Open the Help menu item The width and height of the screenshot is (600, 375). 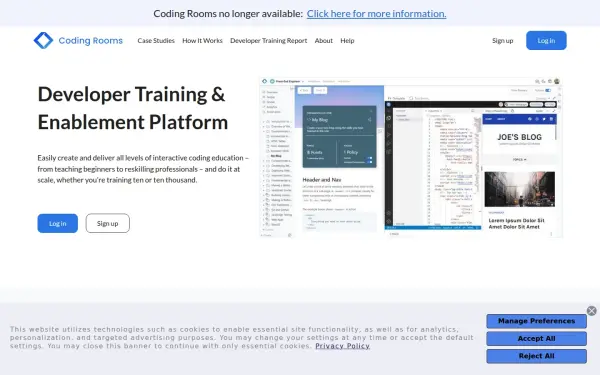click(347, 41)
